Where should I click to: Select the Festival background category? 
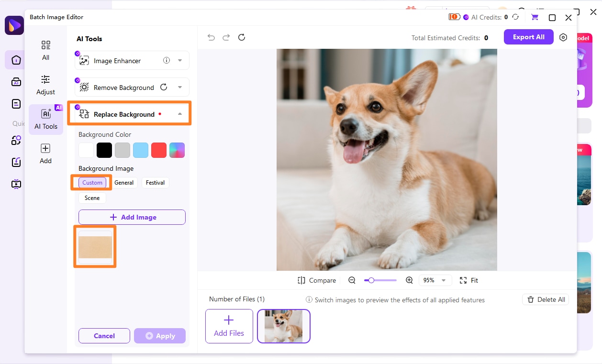tap(155, 183)
